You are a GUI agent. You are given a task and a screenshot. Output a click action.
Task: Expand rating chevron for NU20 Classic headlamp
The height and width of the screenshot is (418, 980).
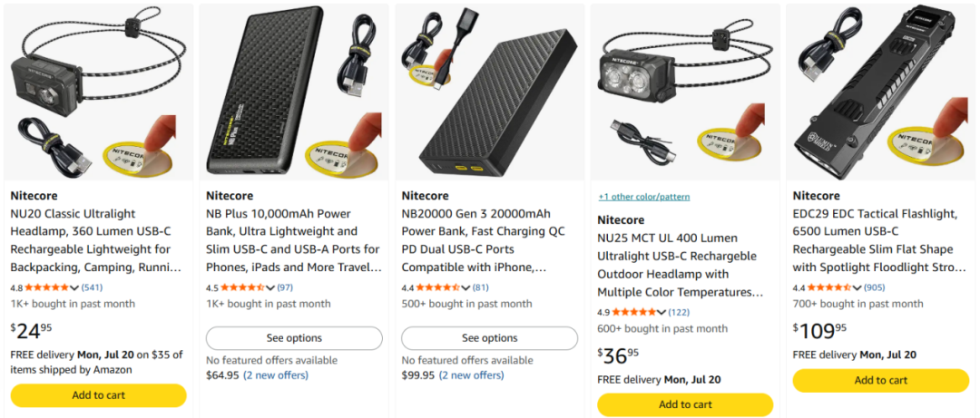point(75,288)
